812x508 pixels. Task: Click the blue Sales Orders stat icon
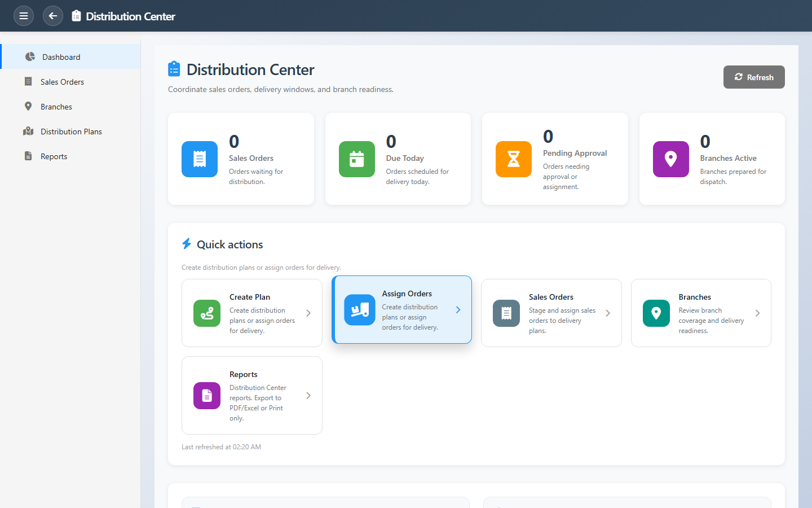coord(200,159)
